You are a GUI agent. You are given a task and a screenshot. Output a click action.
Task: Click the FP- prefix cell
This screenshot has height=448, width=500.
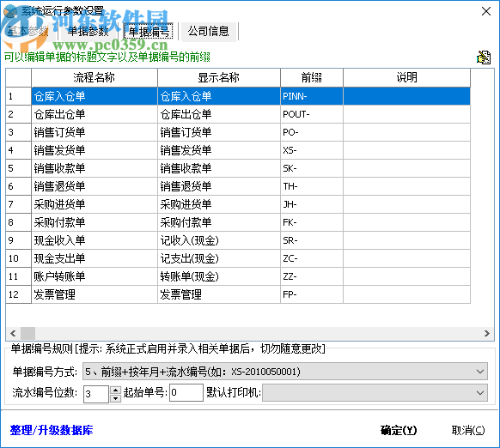click(x=312, y=294)
